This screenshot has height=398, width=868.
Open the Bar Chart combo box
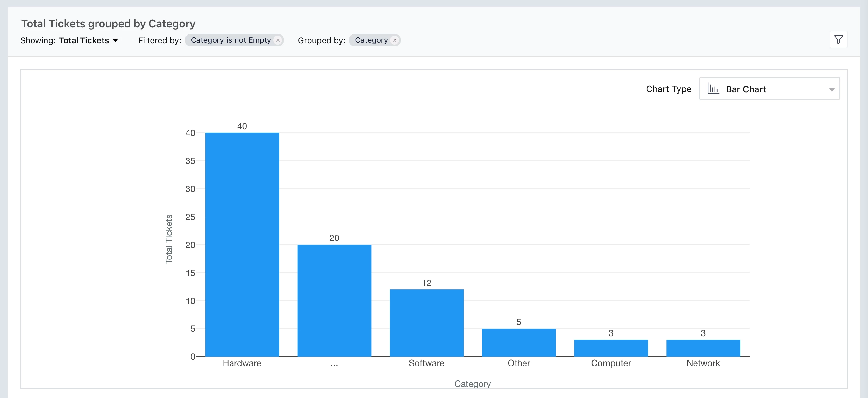(x=769, y=89)
